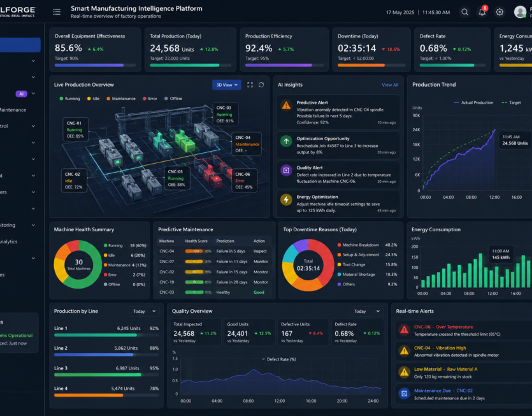Click Monitor action for CNC-07
The height and width of the screenshot is (416, 532).
click(x=261, y=262)
